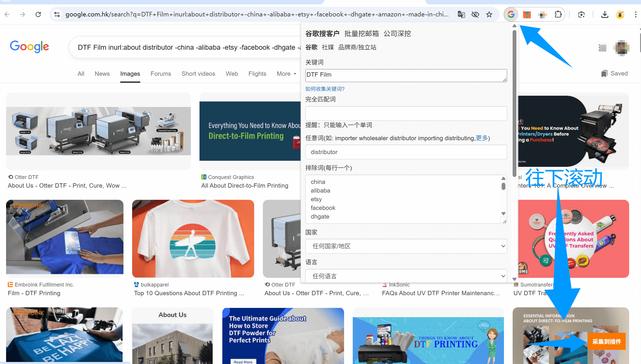Select the 品牌商/独立站 sub-tab
Image resolution: width=641 pixels, height=364 pixels.
(357, 47)
